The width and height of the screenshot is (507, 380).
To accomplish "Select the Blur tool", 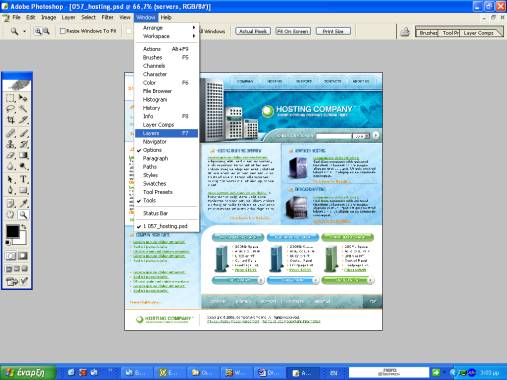I will pos(11,166).
